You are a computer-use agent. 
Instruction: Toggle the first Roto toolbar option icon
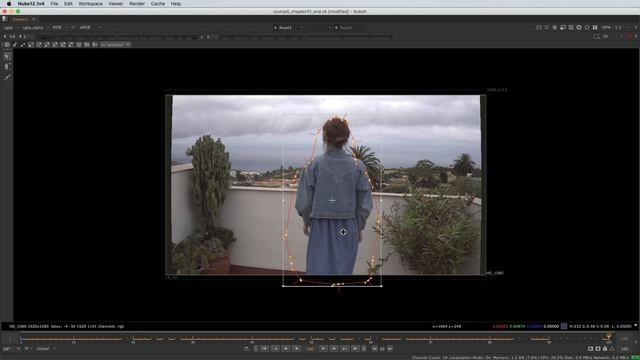point(7,44)
